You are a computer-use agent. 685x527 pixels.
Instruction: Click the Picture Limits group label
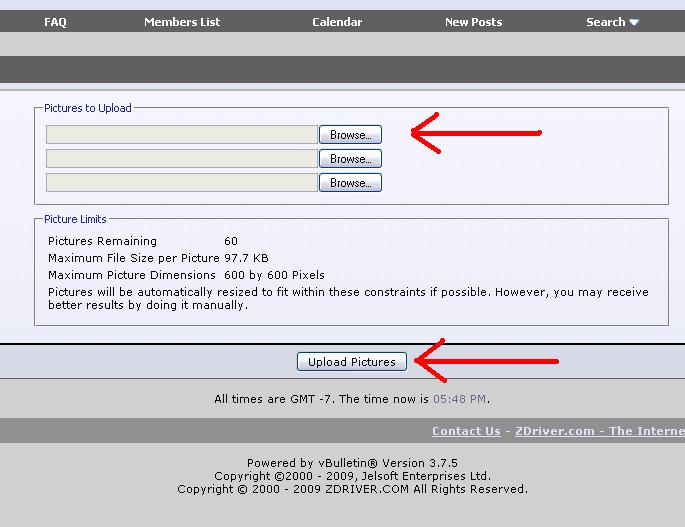pyautogui.click(x=75, y=219)
